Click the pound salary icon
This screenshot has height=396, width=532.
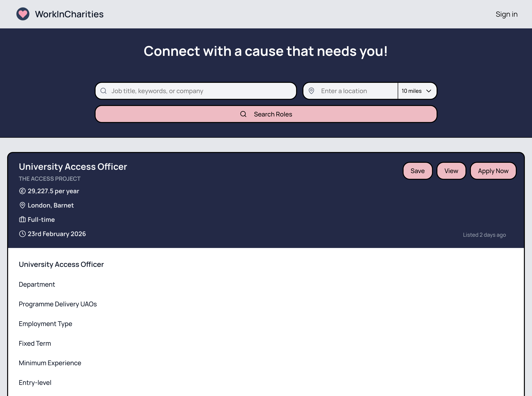coord(22,191)
